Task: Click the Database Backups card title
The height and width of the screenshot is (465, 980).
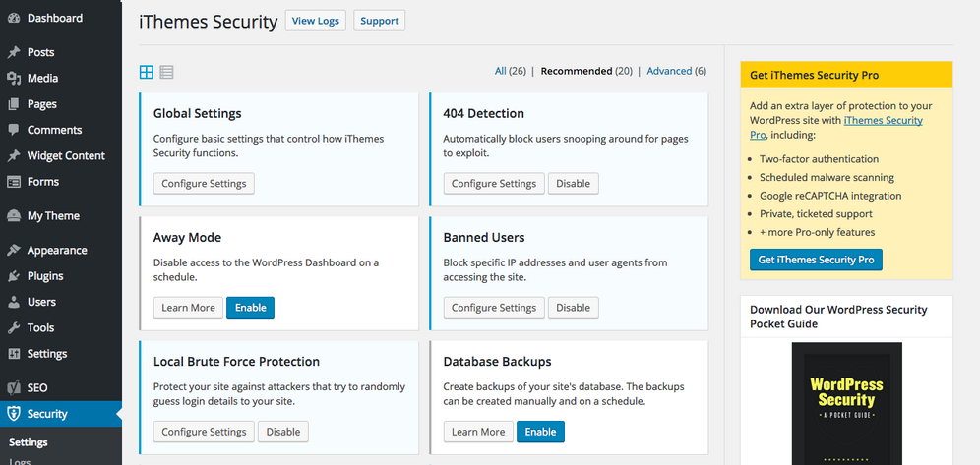Action: [x=498, y=362]
